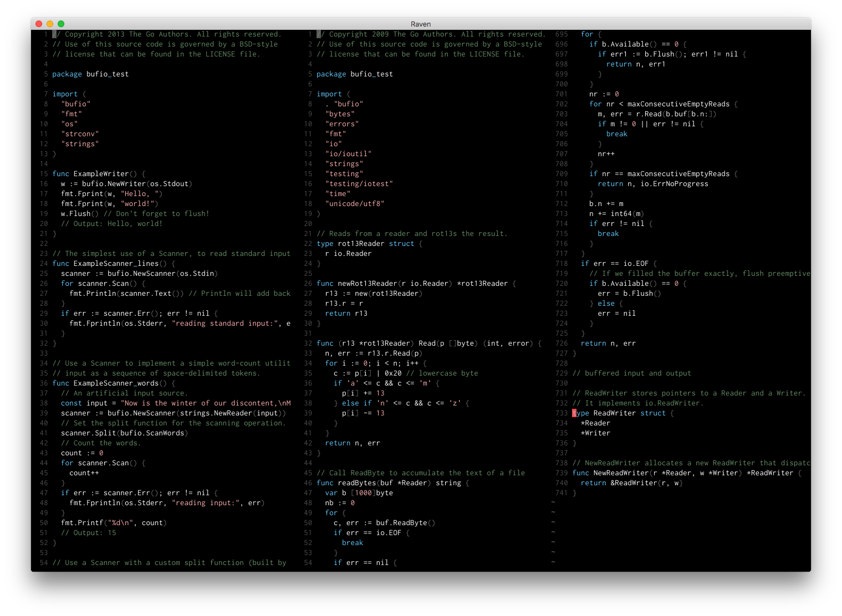This screenshot has width=842, height=616.
Task: Click the Raven window title
Action: click(421, 24)
